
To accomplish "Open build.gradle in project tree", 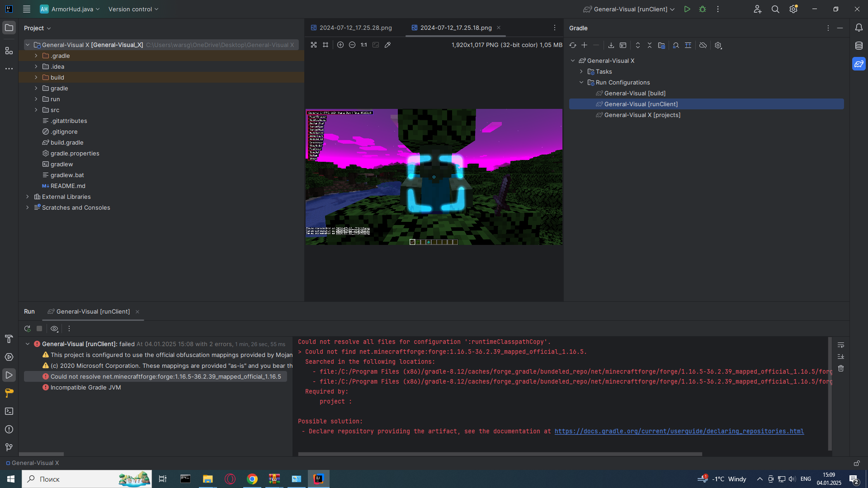I will click(66, 142).
